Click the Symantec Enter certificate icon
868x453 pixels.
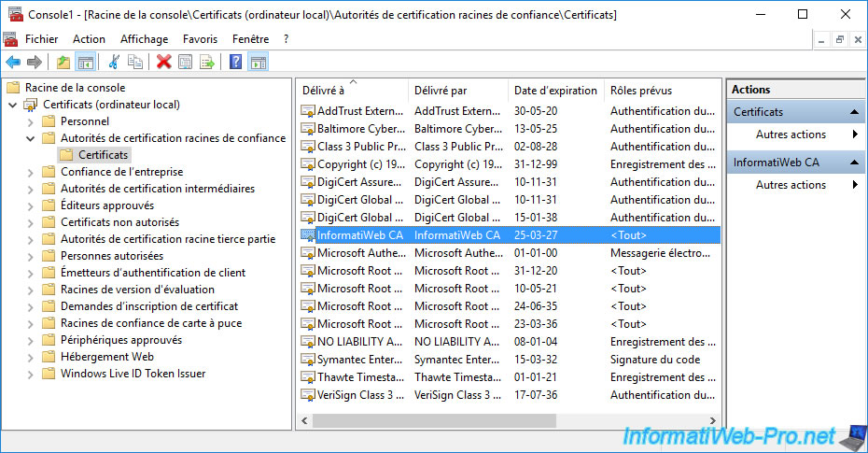[308, 360]
